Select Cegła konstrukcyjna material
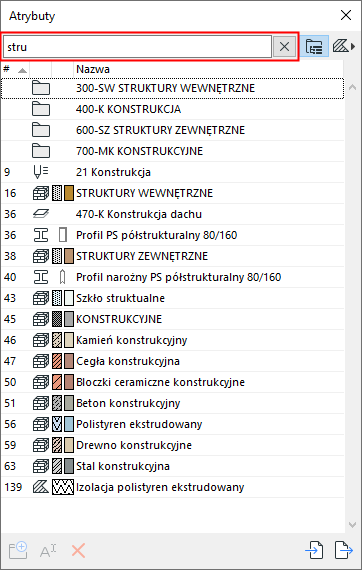This screenshot has height=570, width=362. pyautogui.click(x=173, y=361)
